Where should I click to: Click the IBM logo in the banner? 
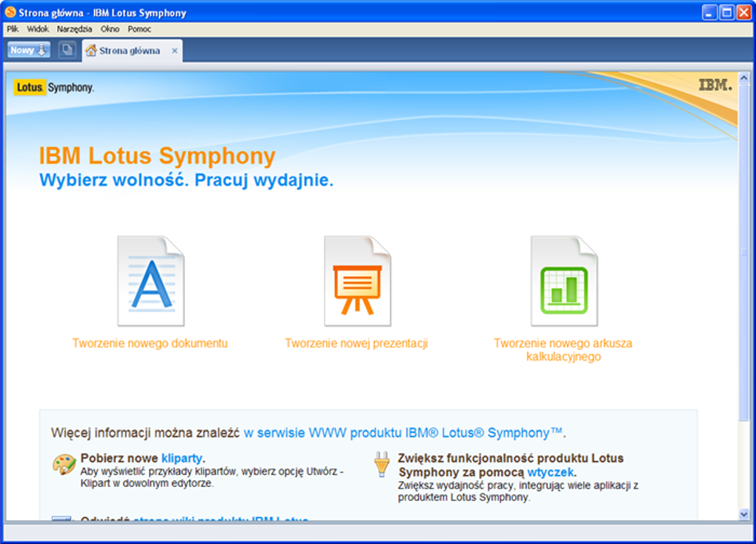(x=714, y=84)
